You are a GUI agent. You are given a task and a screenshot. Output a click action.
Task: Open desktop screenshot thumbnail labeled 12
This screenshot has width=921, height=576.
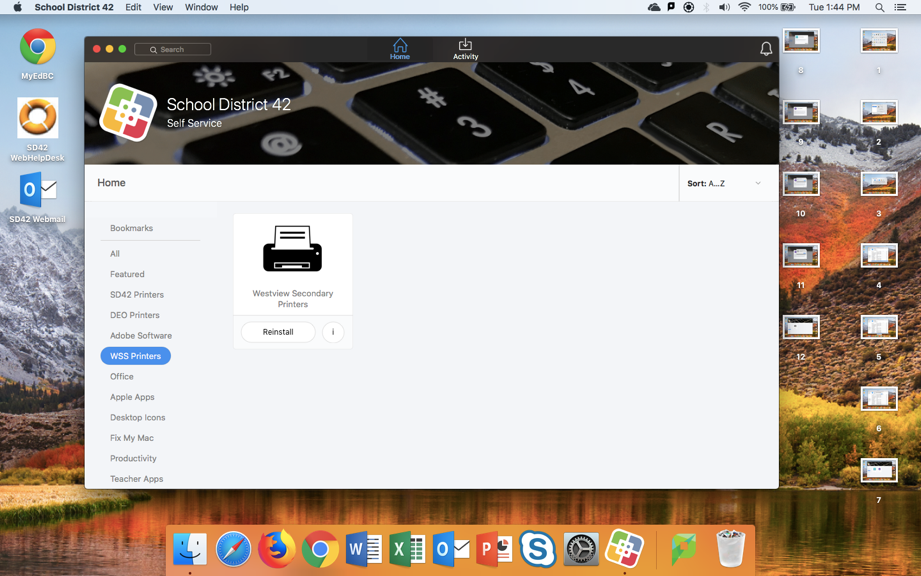(801, 328)
